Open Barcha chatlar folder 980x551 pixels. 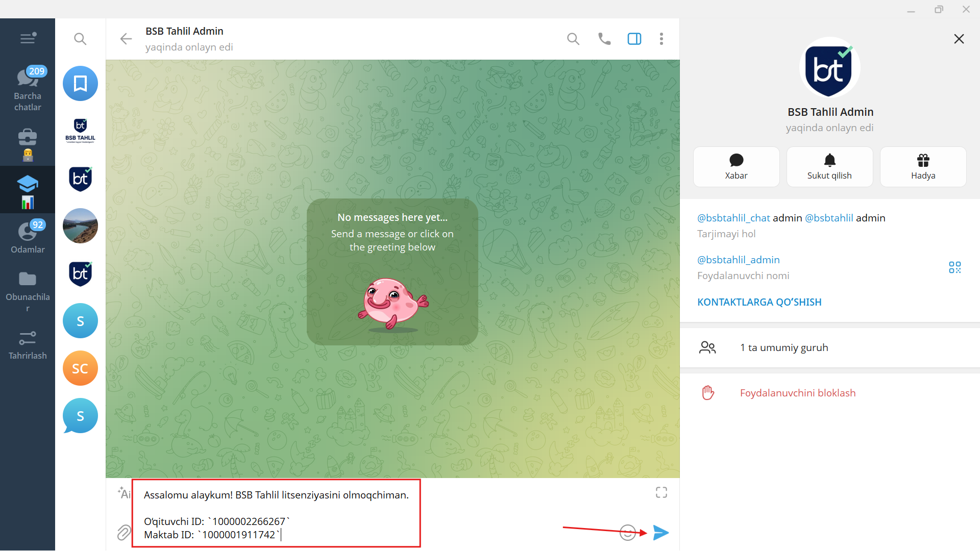coord(28,89)
